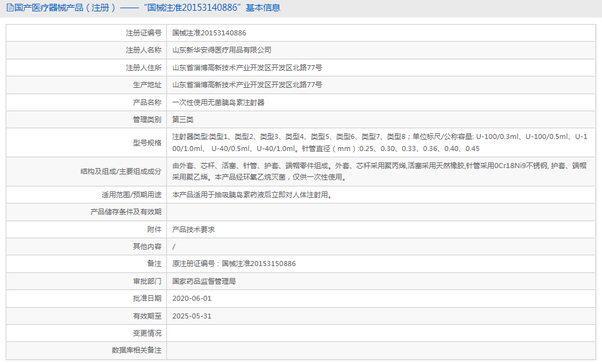Click approval department 国家药品监督管理局
This screenshot has height=364, width=602.
pos(204,281)
